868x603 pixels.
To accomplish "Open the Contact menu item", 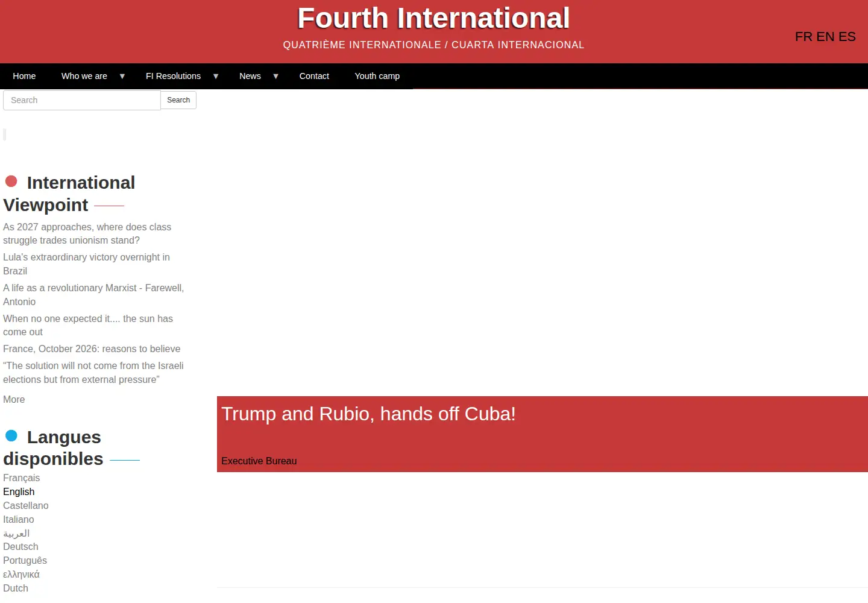I will pyautogui.click(x=314, y=76).
